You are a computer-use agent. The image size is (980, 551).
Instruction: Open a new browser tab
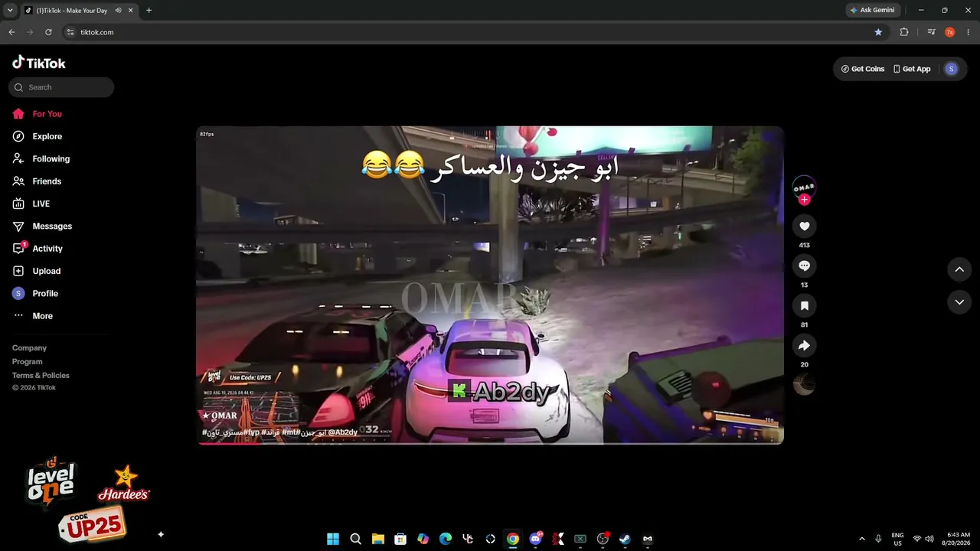tap(149, 11)
